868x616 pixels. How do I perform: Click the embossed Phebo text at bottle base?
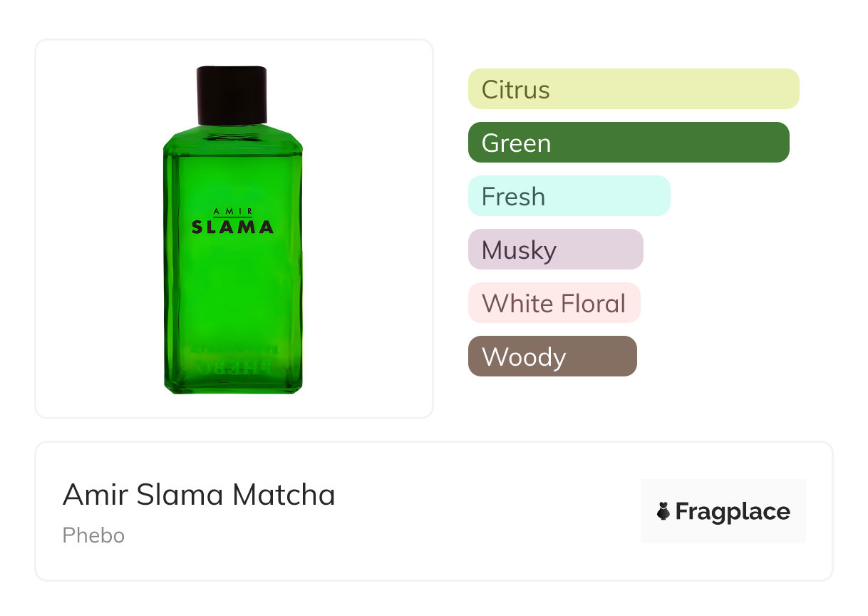pyautogui.click(x=232, y=368)
